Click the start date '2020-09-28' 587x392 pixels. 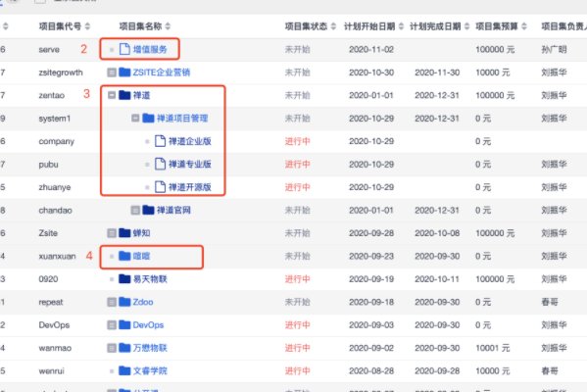tap(371, 233)
